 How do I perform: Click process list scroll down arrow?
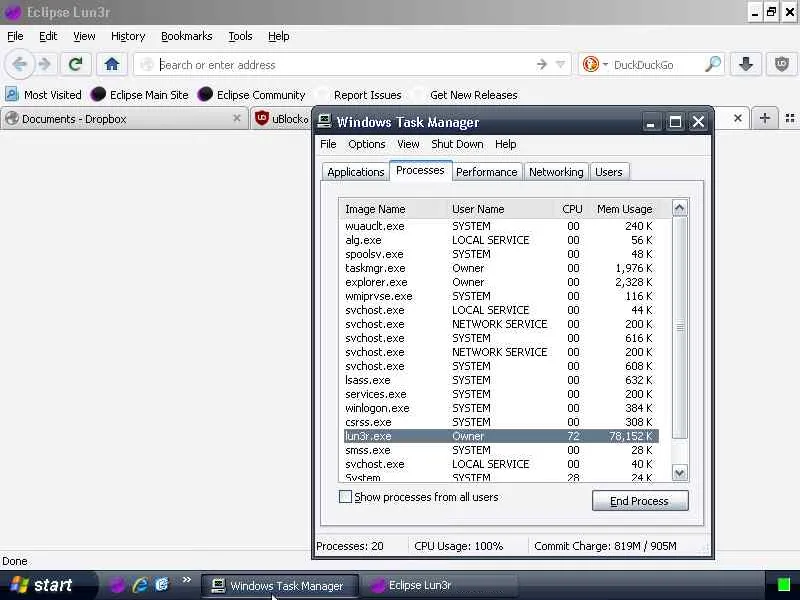click(x=679, y=473)
